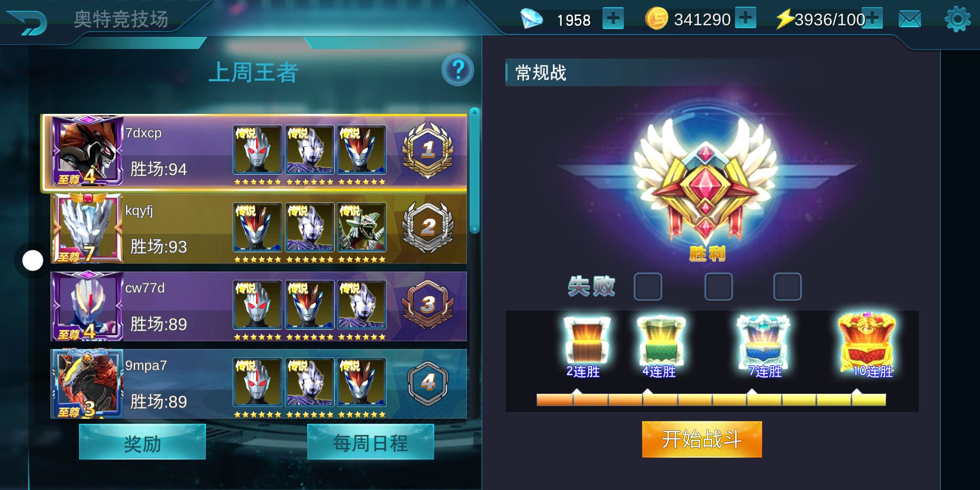Start battle with 开始战斗 button
This screenshot has width=980, height=490.
click(702, 439)
